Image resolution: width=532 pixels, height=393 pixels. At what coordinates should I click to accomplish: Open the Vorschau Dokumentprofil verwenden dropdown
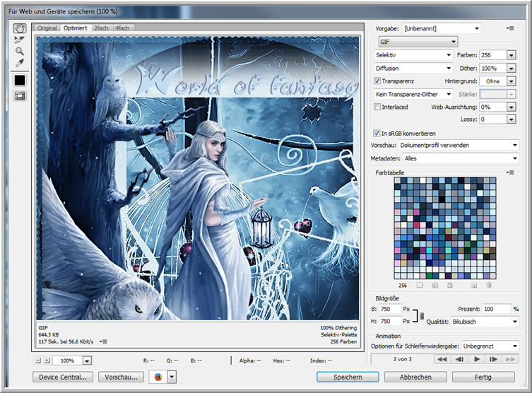(x=459, y=145)
